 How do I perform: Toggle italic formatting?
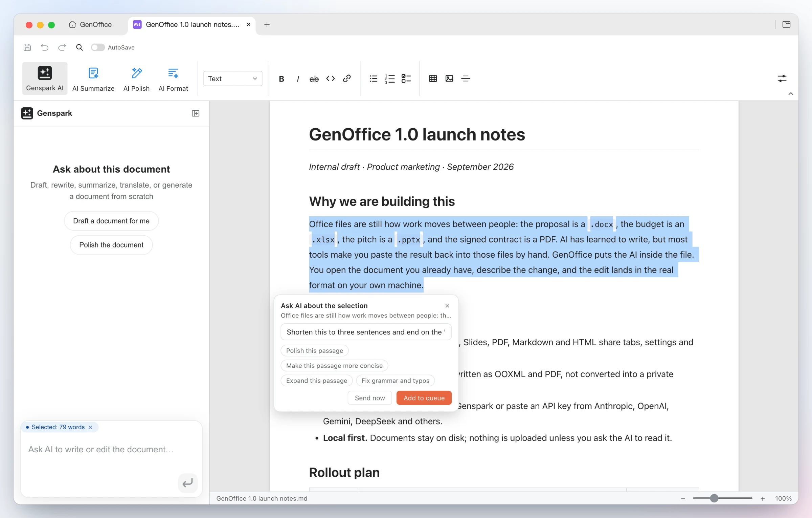coord(298,79)
